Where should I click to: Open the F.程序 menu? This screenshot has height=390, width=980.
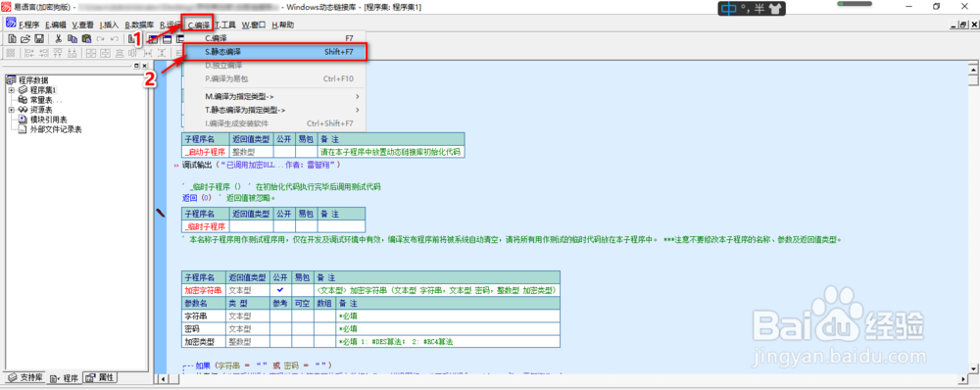[x=29, y=25]
